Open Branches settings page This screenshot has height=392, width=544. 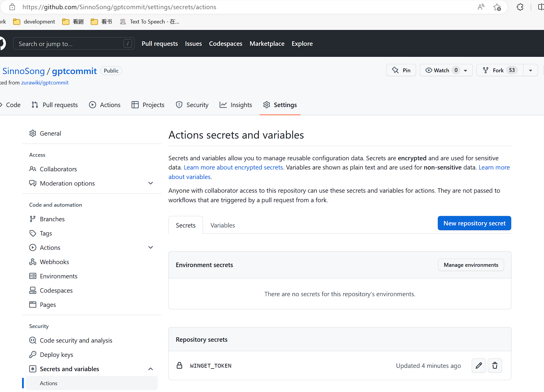(x=92, y=219)
